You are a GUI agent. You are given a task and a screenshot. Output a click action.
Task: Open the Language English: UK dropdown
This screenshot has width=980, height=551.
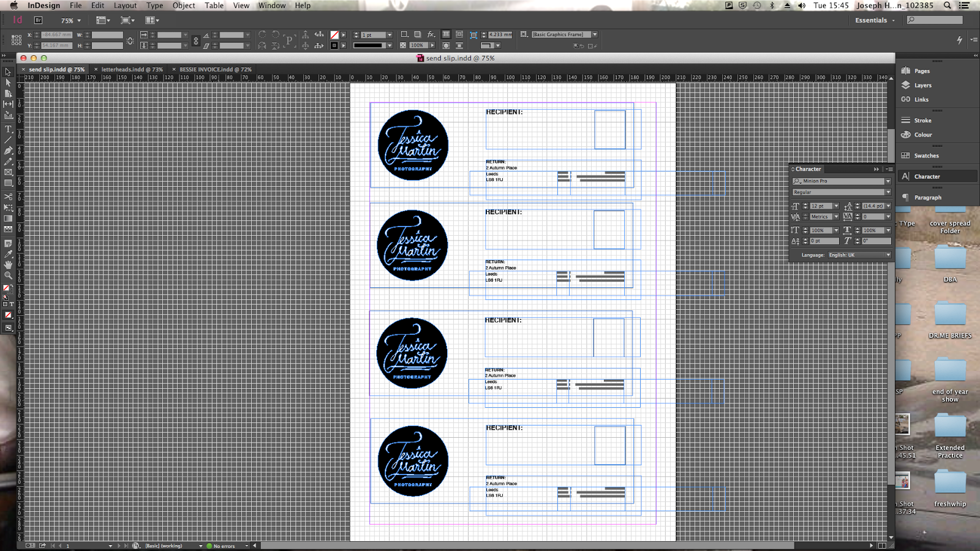(859, 255)
